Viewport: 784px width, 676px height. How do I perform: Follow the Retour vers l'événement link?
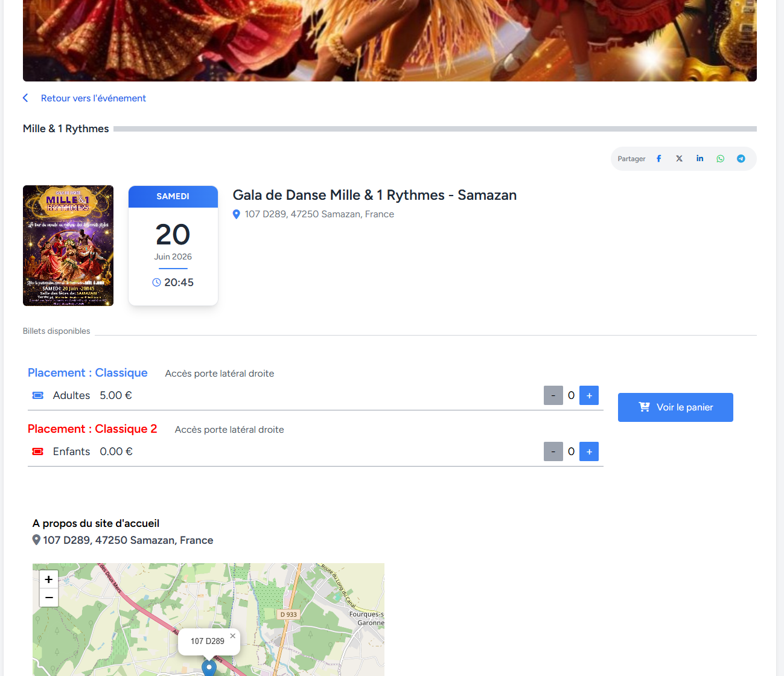coord(93,98)
